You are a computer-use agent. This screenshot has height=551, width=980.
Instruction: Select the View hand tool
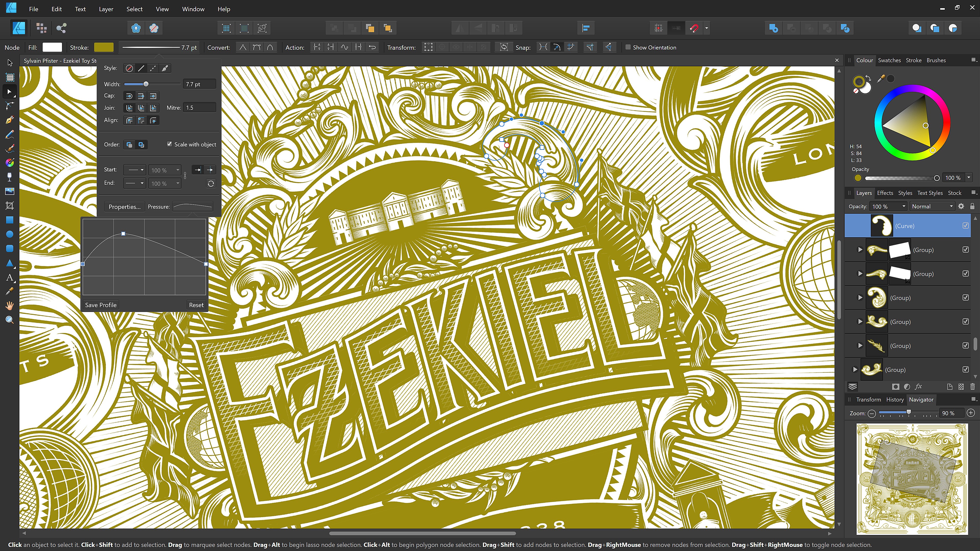click(x=10, y=306)
